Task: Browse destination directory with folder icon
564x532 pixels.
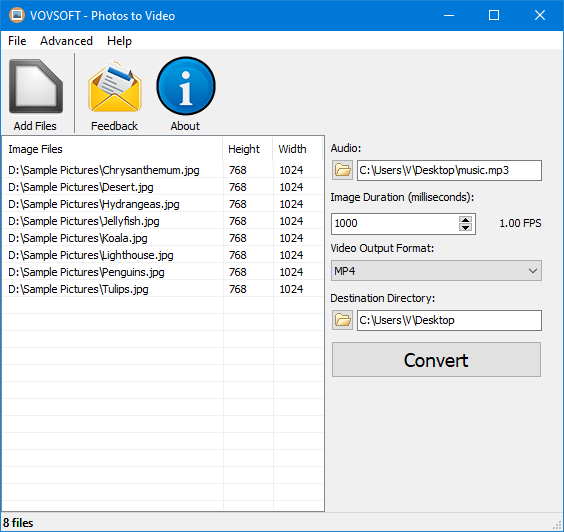Action: pos(342,320)
